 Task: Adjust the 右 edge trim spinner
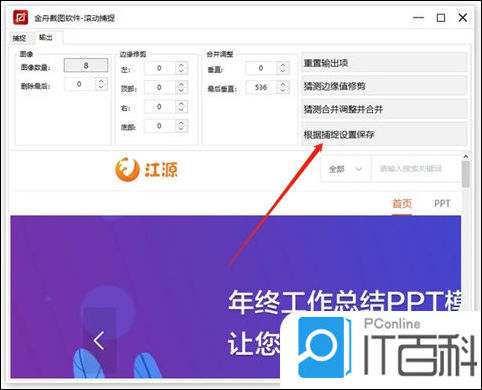[181, 107]
